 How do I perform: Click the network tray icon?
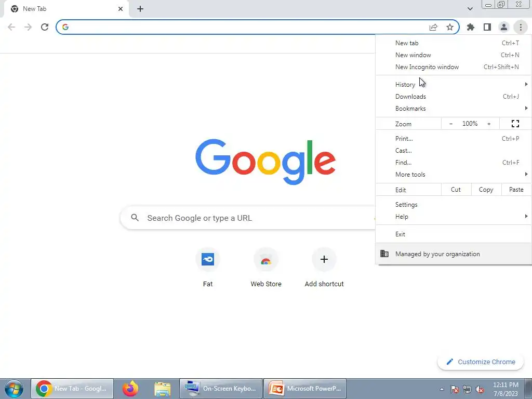467,389
